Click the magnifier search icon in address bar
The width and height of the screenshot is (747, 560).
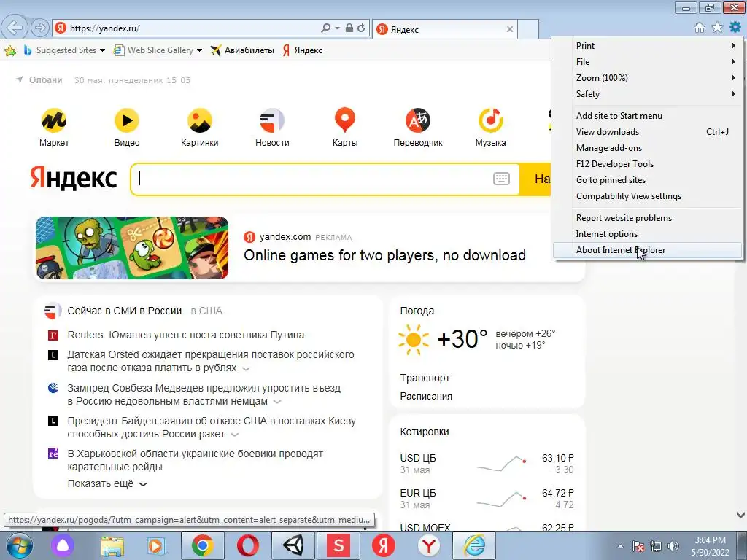point(326,28)
